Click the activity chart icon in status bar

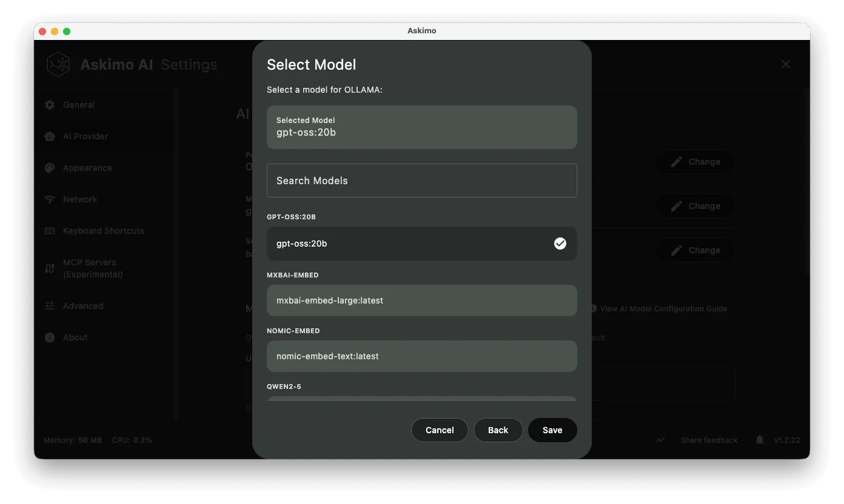660,440
